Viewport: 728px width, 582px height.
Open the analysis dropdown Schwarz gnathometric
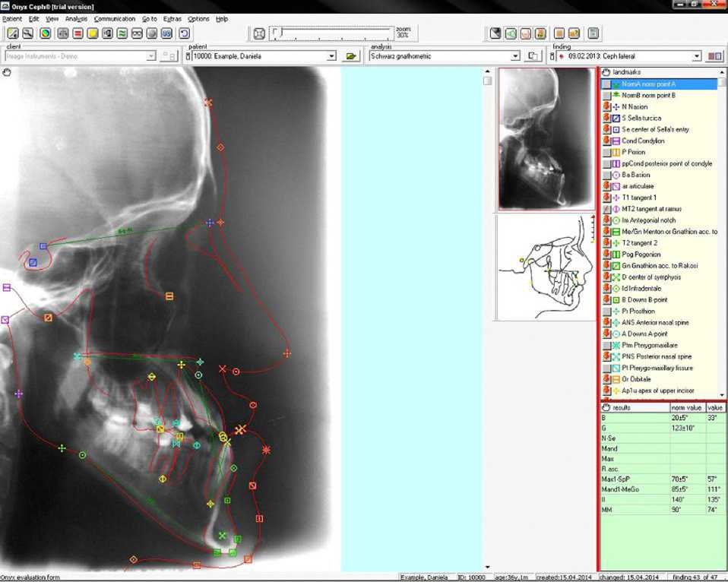point(515,56)
